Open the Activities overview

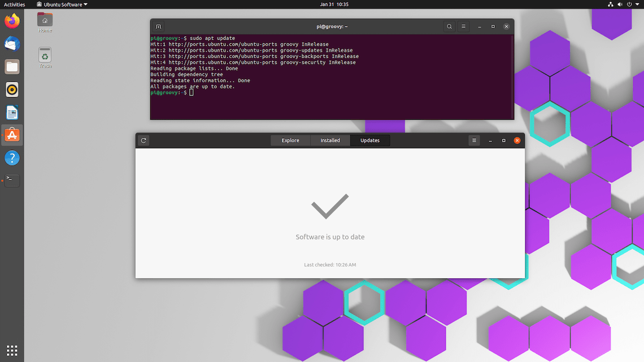click(14, 4)
